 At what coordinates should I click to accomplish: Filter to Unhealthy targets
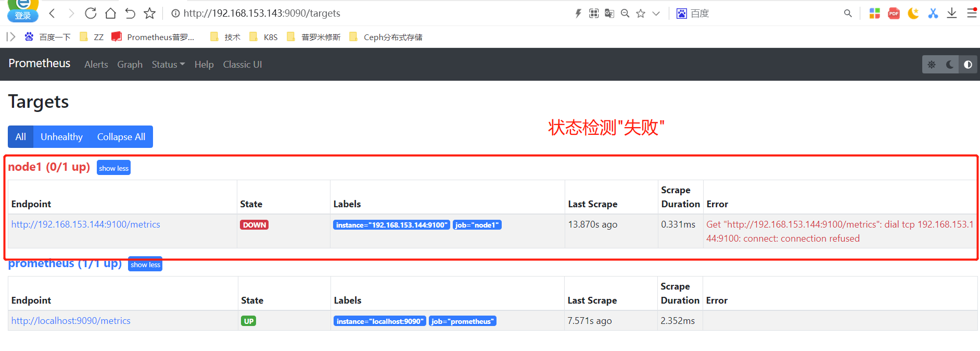pyautogui.click(x=61, y=136)
